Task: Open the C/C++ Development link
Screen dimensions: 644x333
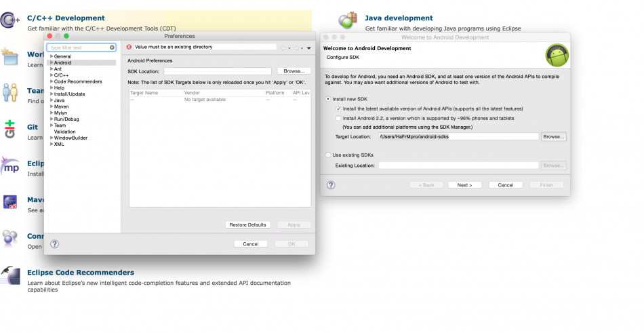Action: [x=66, y=18]
